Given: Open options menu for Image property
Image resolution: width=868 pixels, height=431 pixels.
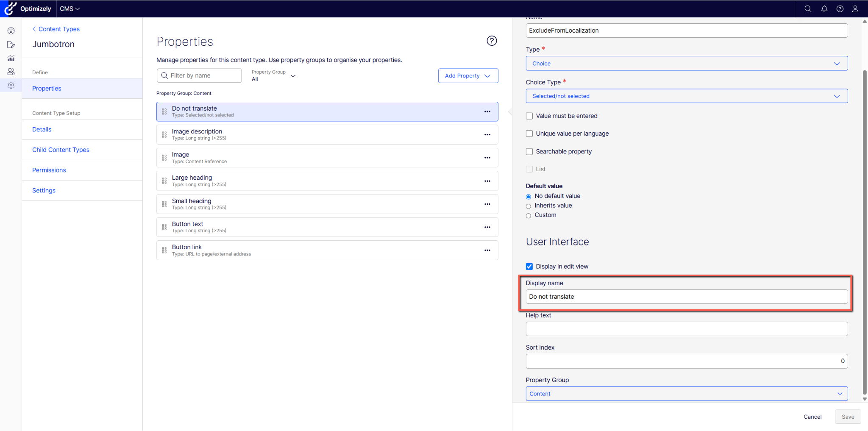Looking at the screenshot, I should [x=487, y=158].
